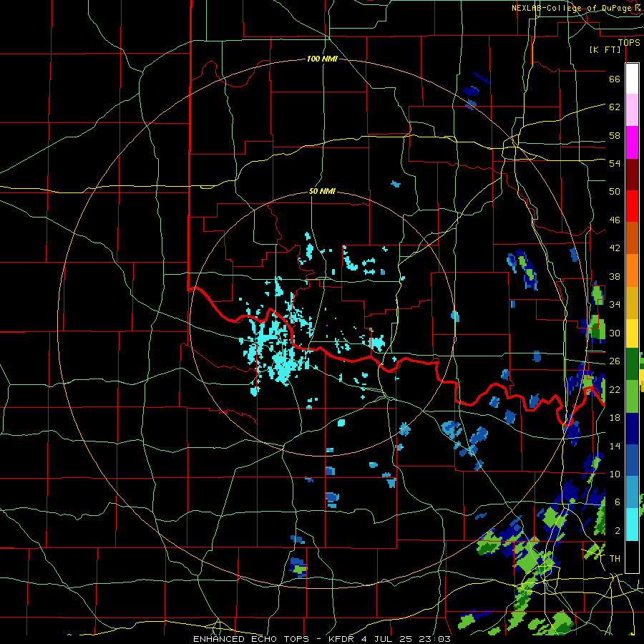Click the '100 NMI' range ring label
This screenshot has width=644, height=644.
pyautogui.click(x=322, y=59)
